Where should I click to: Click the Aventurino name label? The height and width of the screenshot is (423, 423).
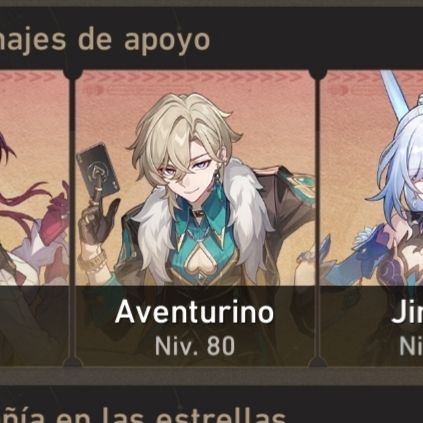pos(195,312)
